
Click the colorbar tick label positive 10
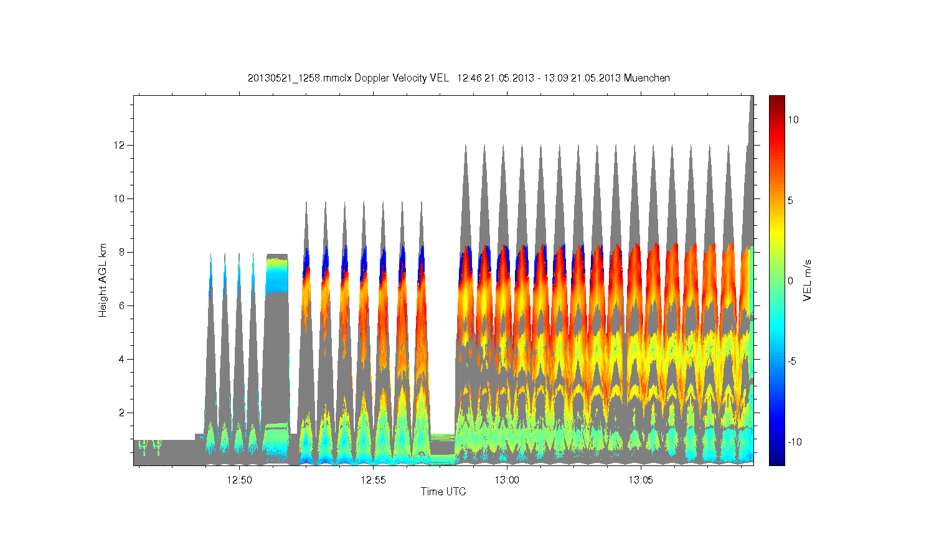tap(793, 119)
